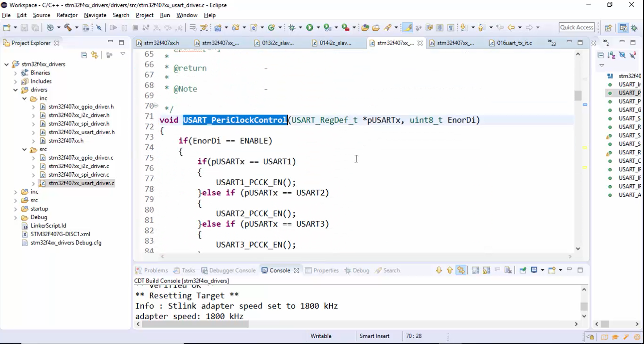Switch to the Debug perspective icon

[634, 28]
